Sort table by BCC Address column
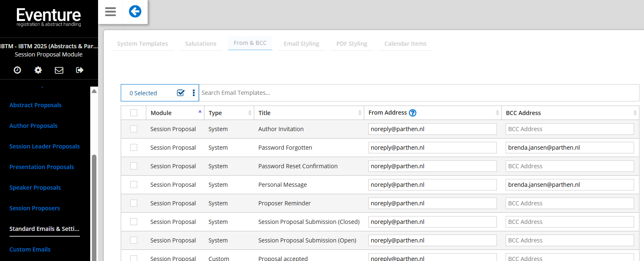This screenshot has height=261, width=644. click(x=570, y=113)
